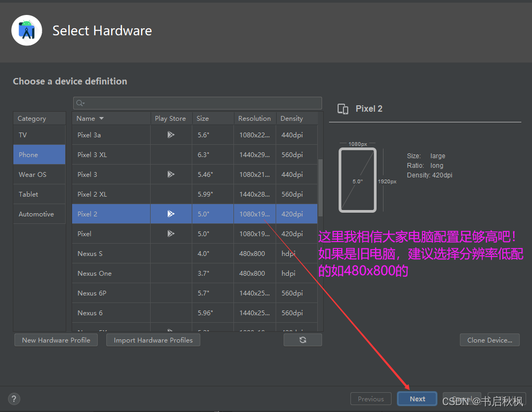Click 1440x29... resolution cell
This screenshot has width=532, height=412.
254,155
